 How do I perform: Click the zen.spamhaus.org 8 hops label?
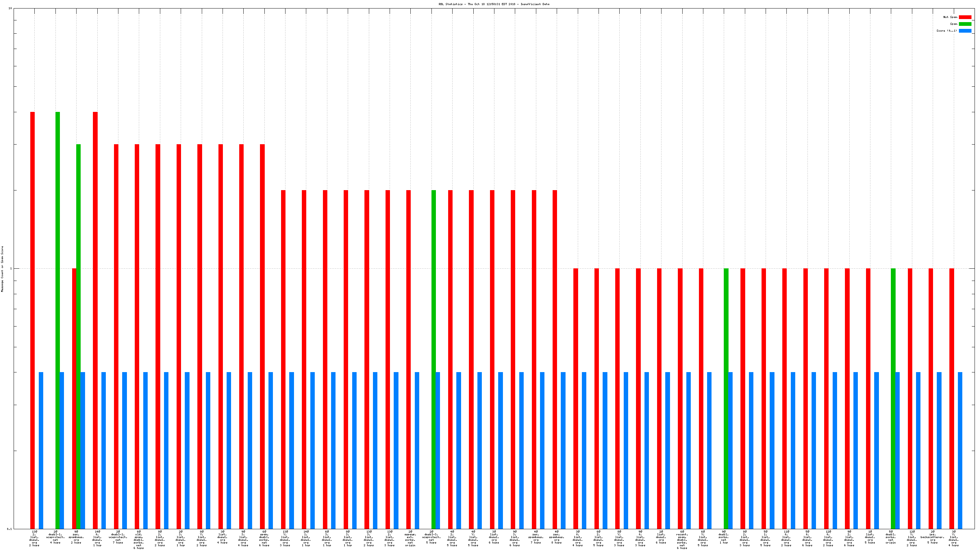pyautogui.click(x=557, y=537)
